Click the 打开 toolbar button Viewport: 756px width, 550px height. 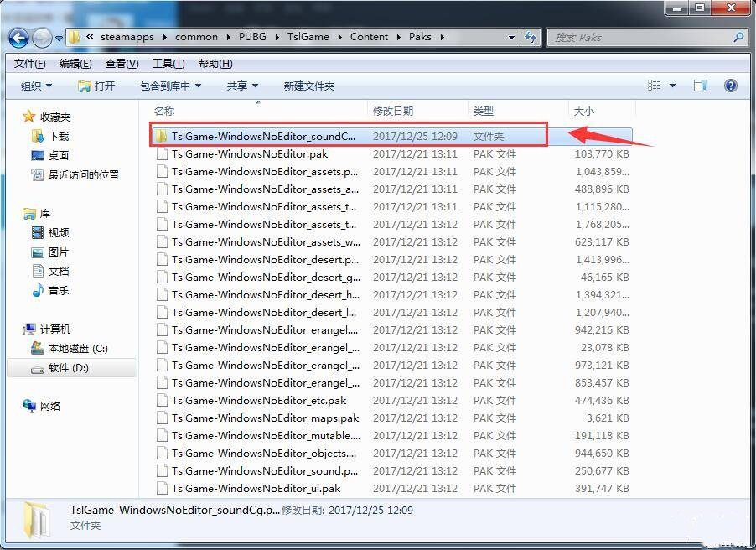click(97, 86)
